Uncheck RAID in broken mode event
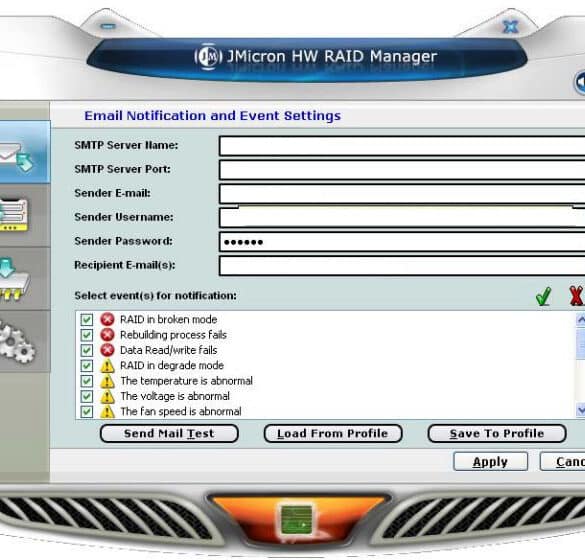 click(87, 320)
